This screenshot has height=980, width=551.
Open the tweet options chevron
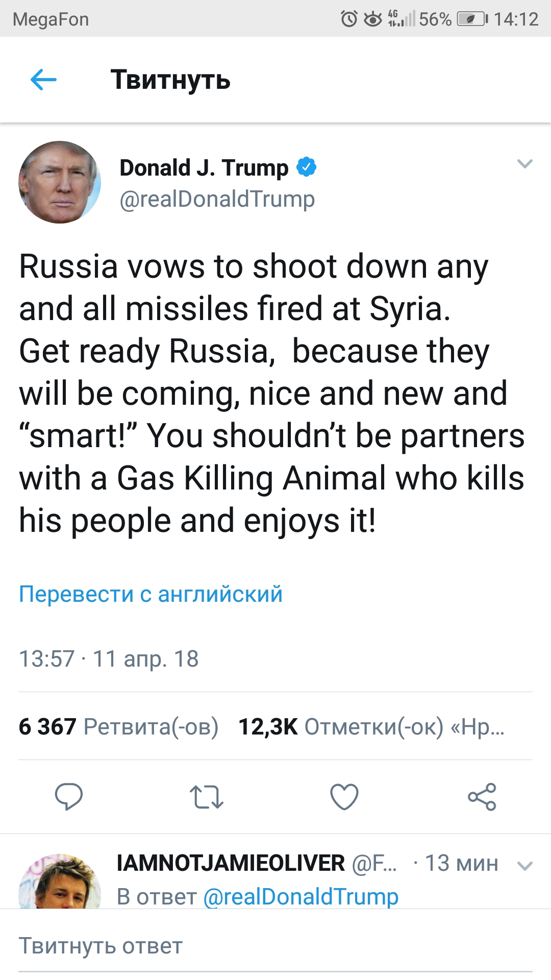[525, 164]
